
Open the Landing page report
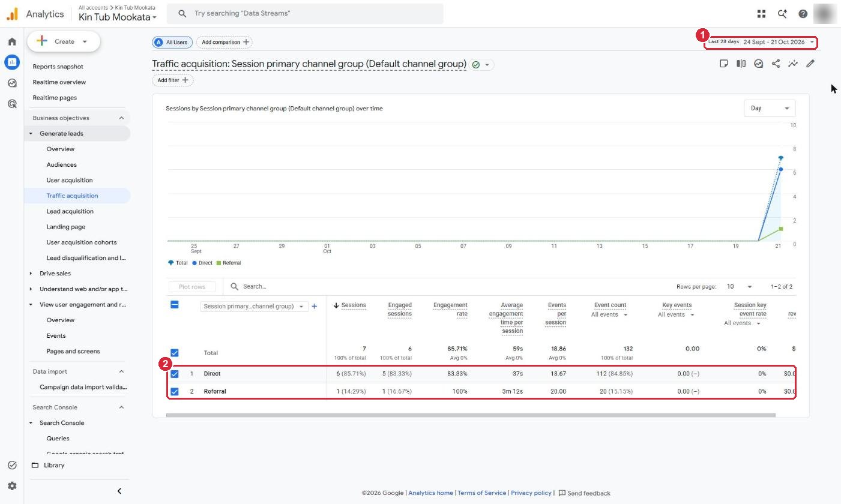coord(66,227)
